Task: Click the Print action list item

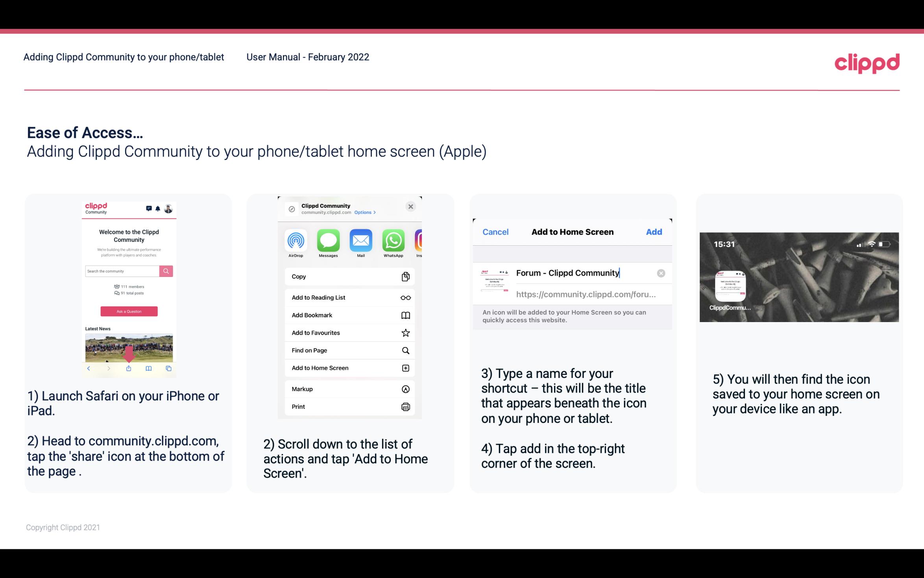Action: [x=348, y=407]
